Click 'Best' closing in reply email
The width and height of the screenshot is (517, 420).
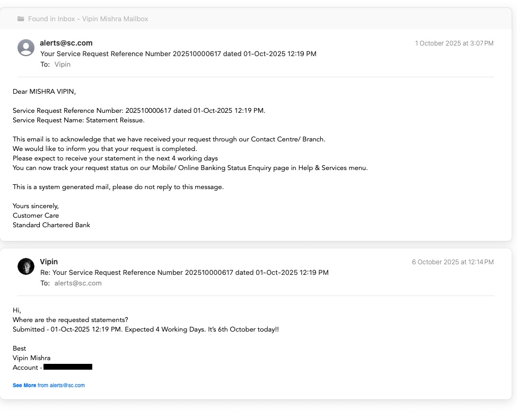coord(19,348)
